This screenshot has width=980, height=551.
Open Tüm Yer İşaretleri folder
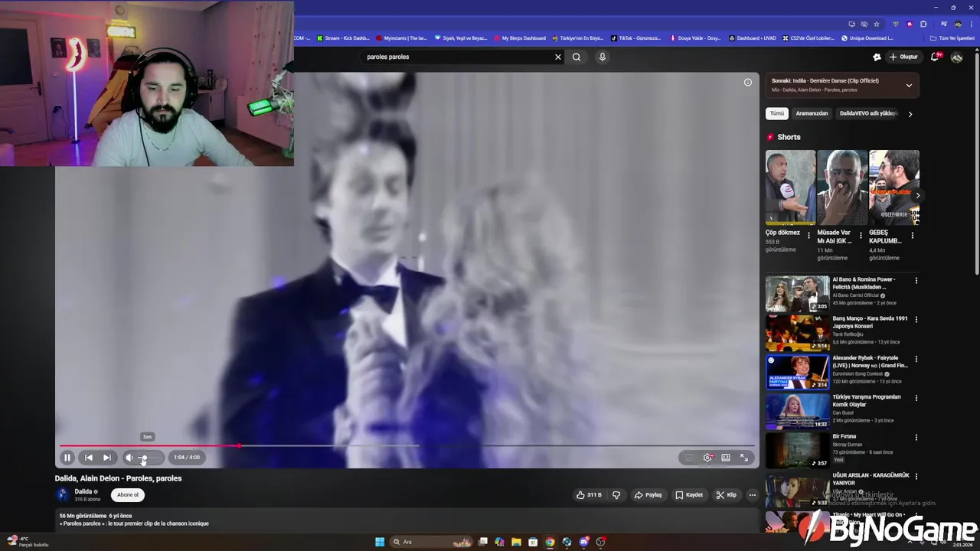(x=952, y=37)
